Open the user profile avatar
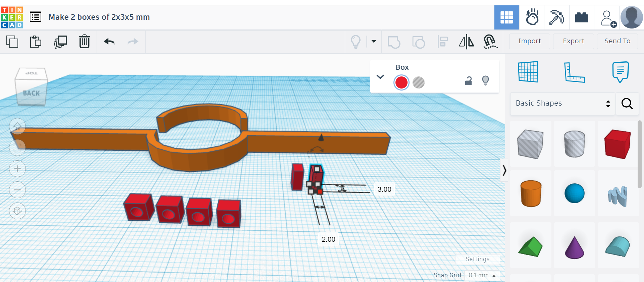 (632, 17)
